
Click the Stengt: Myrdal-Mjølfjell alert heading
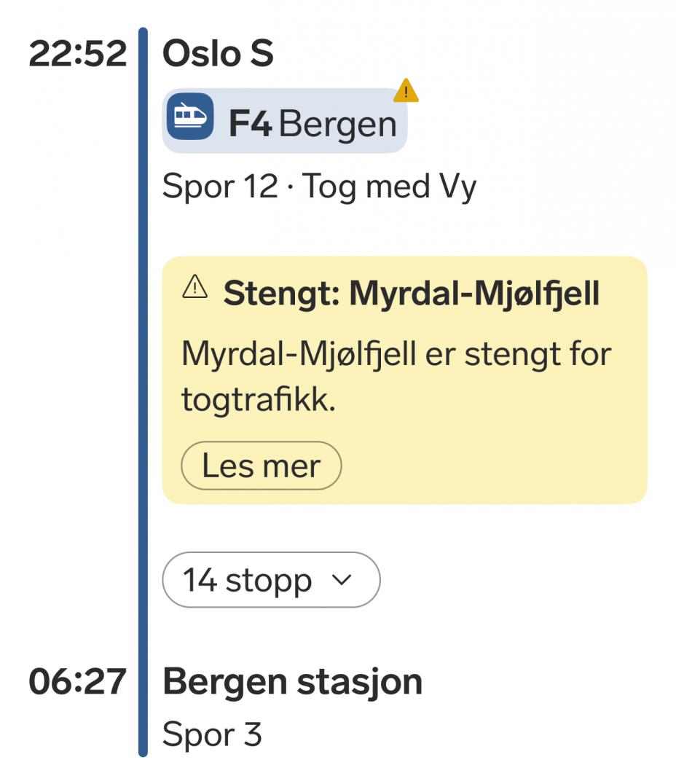pyautogui.click(x=411, y=293)
